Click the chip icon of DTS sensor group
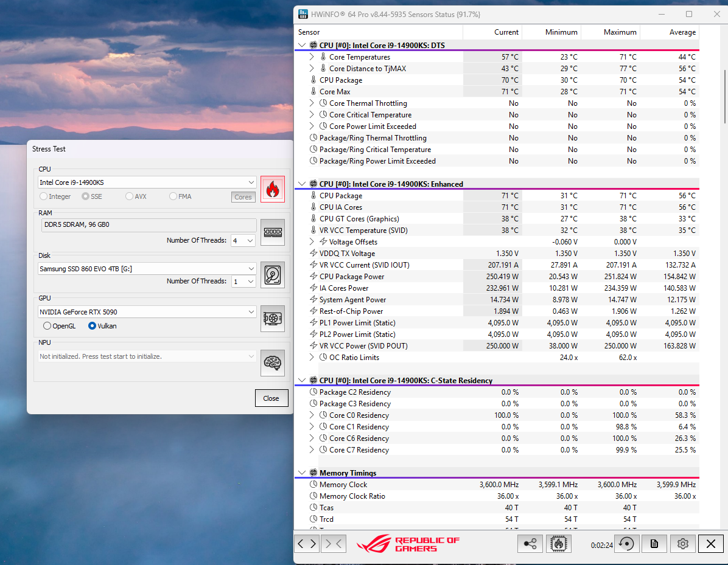The image size is (728, 565). (x=313, y=45)
